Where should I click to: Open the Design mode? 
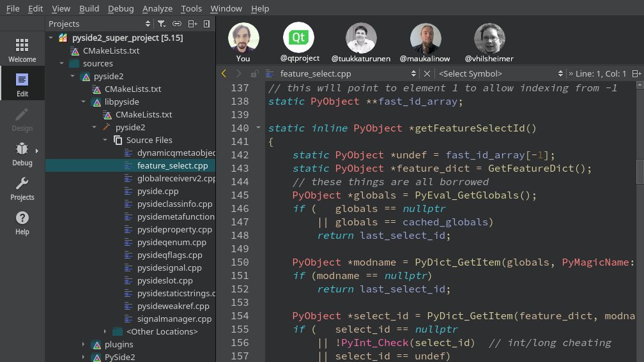tap(22, 119)
